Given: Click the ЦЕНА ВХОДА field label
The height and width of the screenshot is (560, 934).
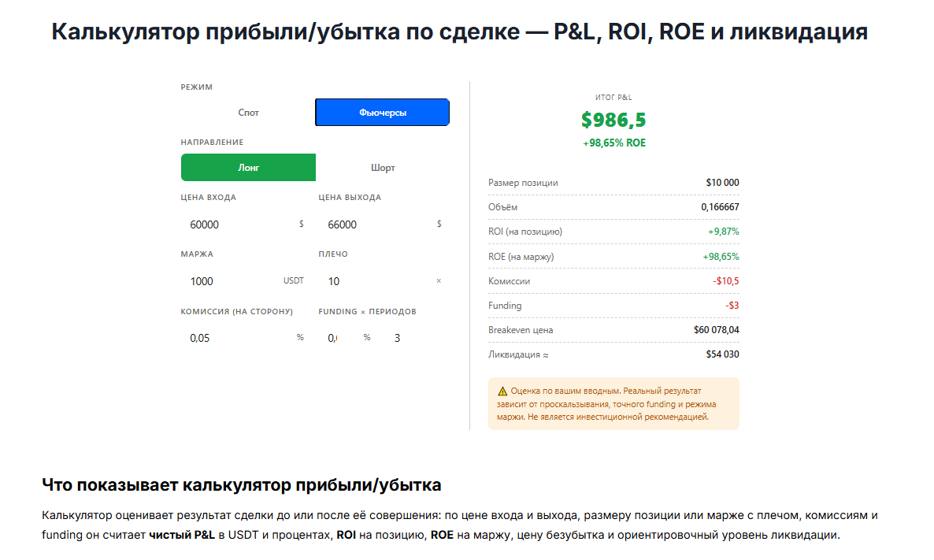Looking at the screenshot, I should click(209, 197).
